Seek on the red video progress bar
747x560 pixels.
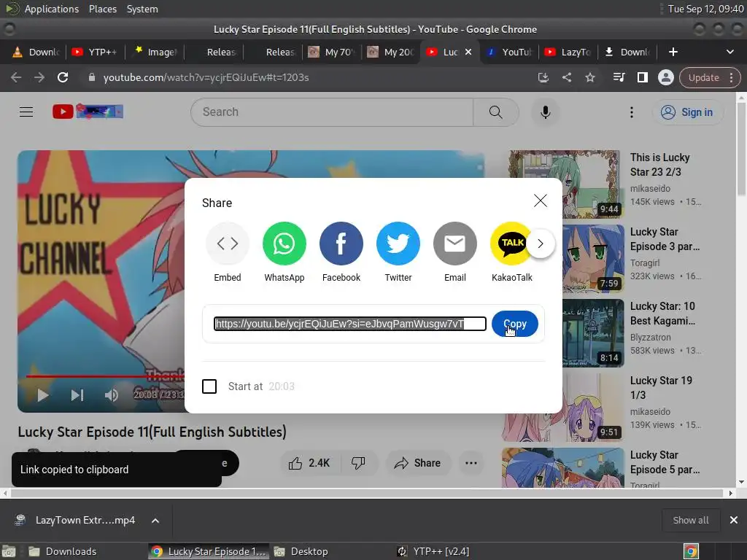[105, 376]
